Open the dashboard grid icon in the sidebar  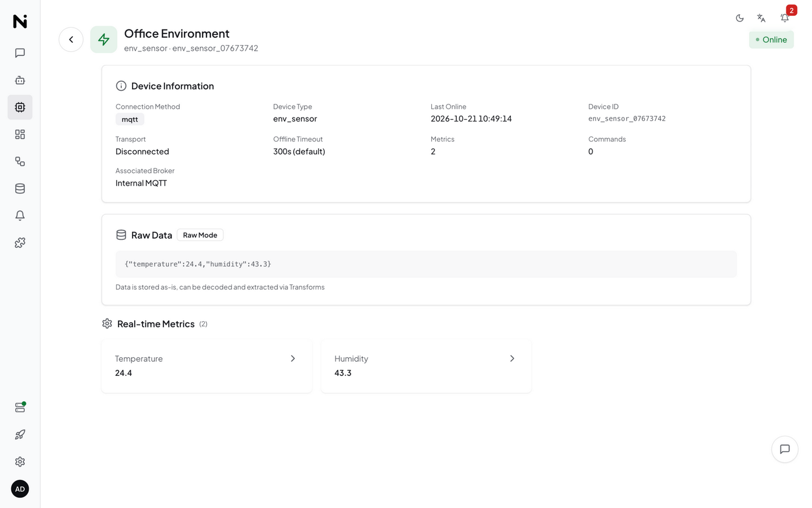click(x=20, y=134)
